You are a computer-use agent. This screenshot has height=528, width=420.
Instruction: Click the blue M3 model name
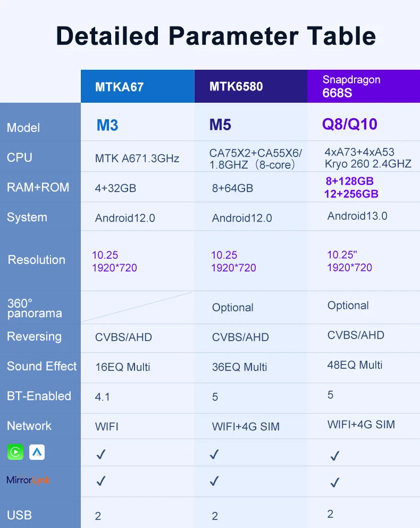tap(107, 125)
